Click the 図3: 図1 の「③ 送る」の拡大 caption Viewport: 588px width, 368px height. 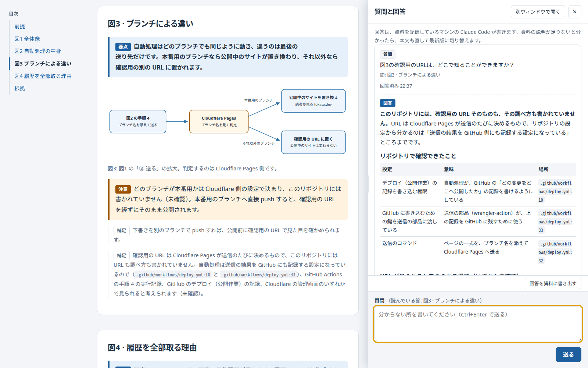click(193, 169)
